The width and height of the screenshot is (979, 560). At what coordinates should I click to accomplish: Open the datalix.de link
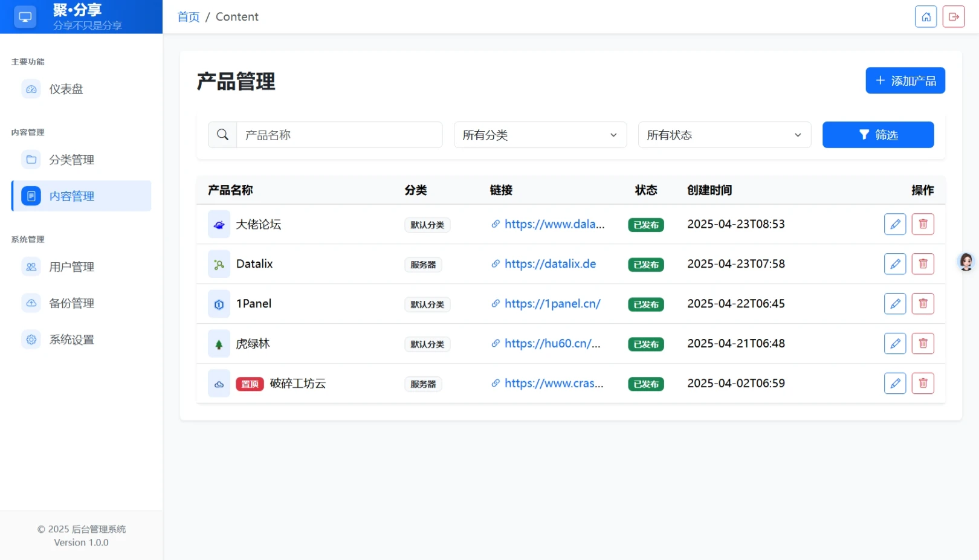coord(549,264)
